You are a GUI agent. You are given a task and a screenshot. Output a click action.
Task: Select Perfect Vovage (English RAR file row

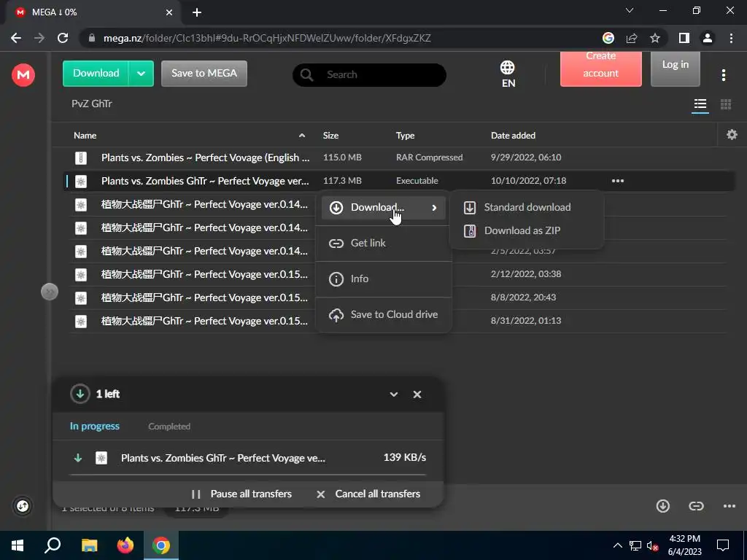tap(398, 157)
